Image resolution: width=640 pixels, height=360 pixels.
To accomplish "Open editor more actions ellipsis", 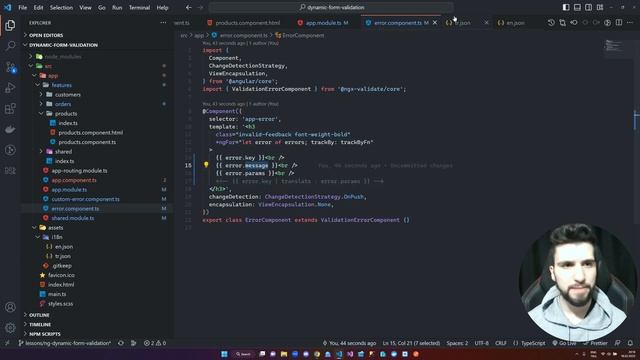I will [630, 23].
